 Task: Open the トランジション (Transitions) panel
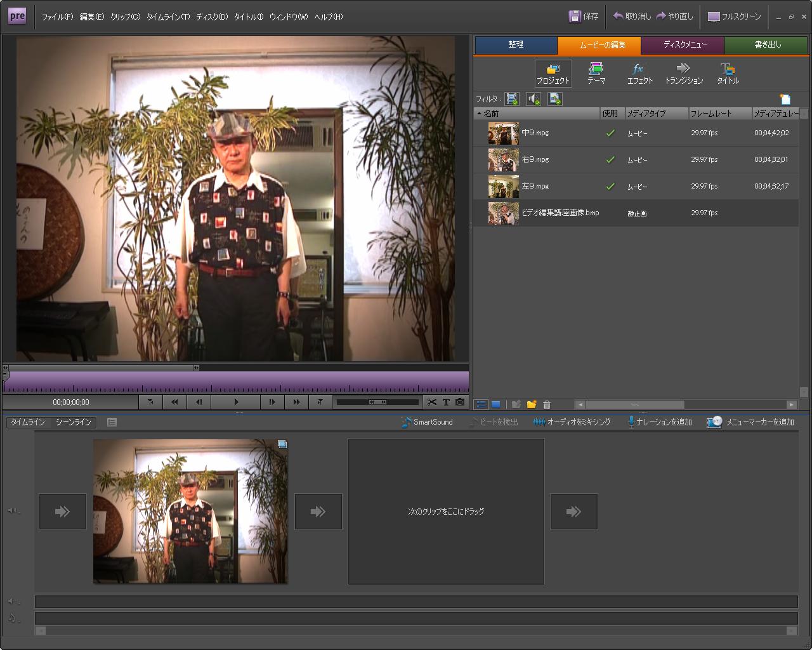point(683,74)
